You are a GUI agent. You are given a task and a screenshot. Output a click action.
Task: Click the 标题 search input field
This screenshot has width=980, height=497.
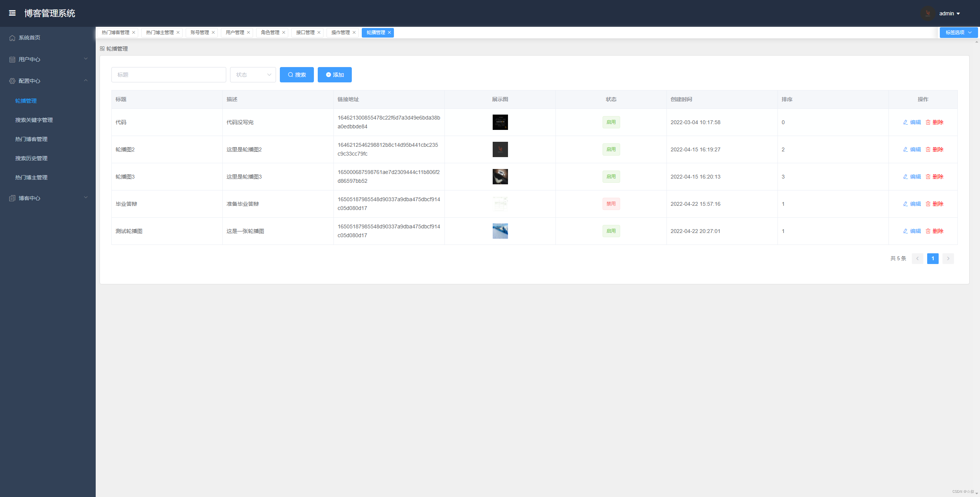click(168, 75)
